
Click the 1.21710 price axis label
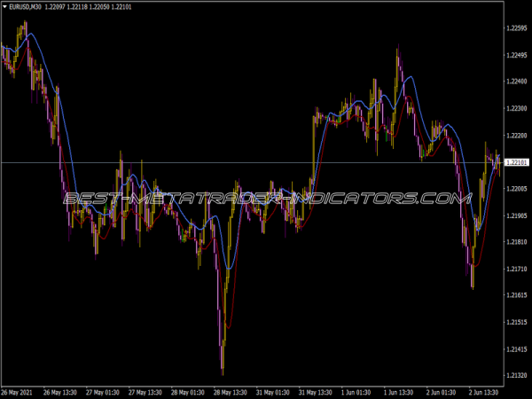[515, 269]
